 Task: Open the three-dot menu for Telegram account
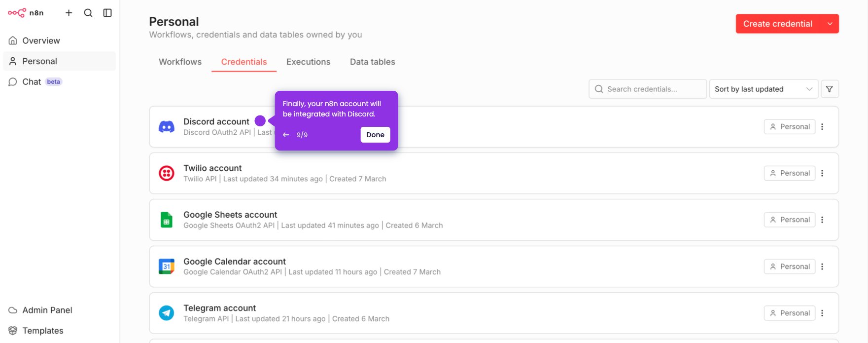822,313
